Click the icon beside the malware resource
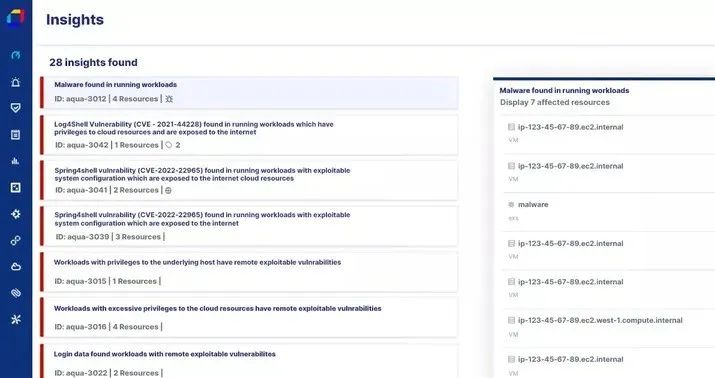 (x=511, y=205)
